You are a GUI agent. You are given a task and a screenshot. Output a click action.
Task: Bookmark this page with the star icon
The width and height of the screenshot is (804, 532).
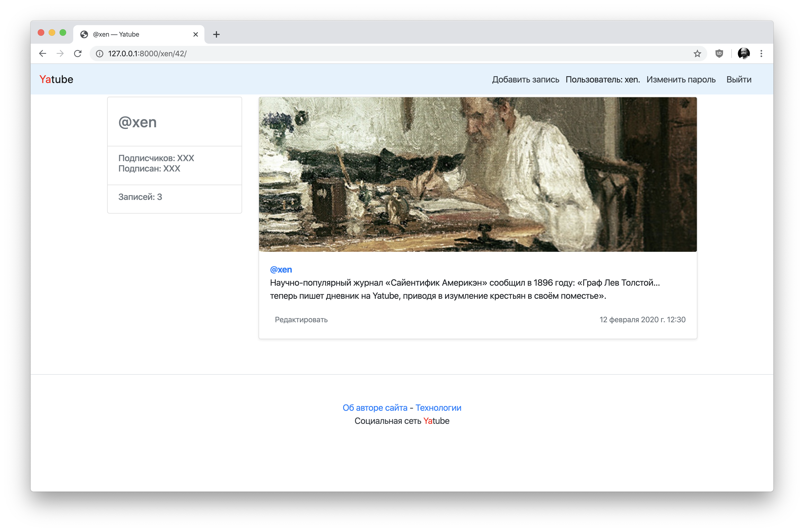point(697,54)
